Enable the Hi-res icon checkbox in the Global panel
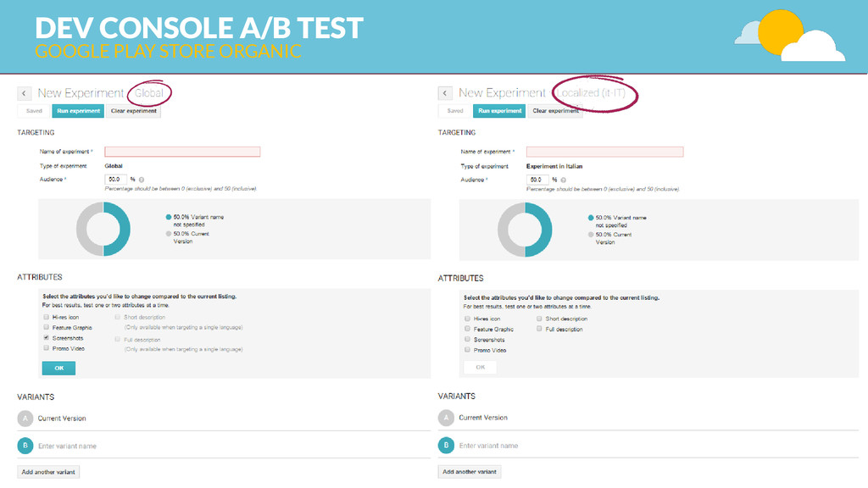The image size is (868, 488). [x=46, y=317]
